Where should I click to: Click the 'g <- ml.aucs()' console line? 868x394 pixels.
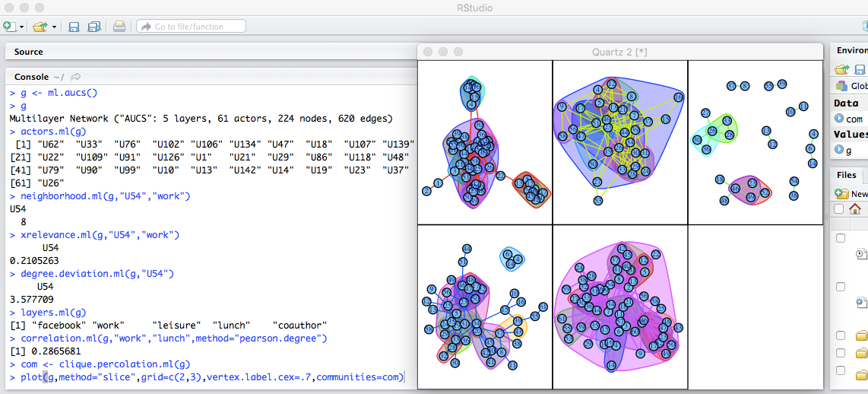point(54,93)
